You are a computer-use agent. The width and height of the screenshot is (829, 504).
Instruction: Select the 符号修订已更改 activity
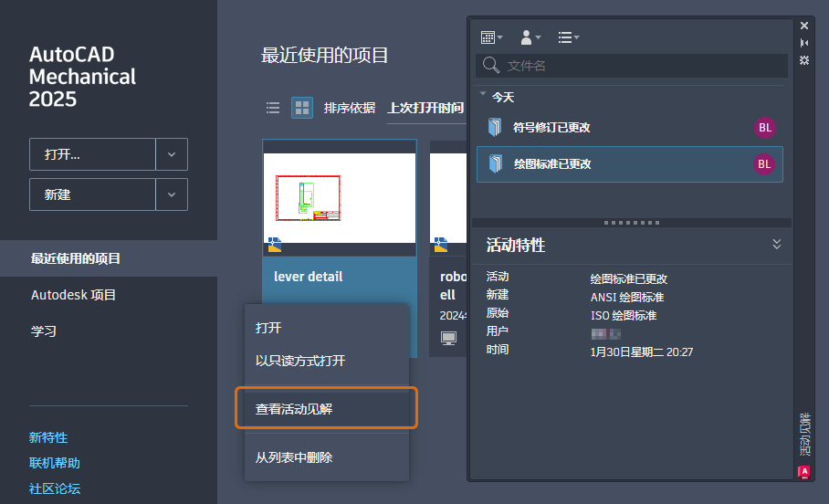pyautogui.click(x=629, y=128)
